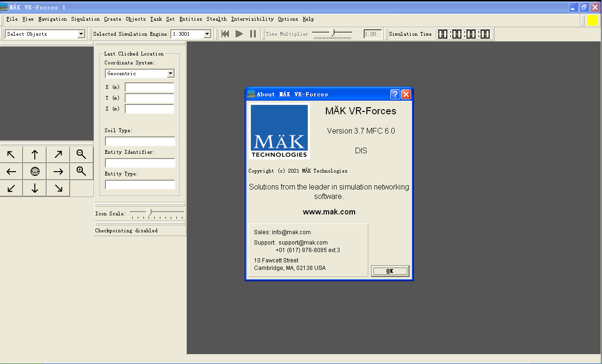Click the www.mak.com website link
Viewport: 602px width, 364px height.
tap(329, 212)
